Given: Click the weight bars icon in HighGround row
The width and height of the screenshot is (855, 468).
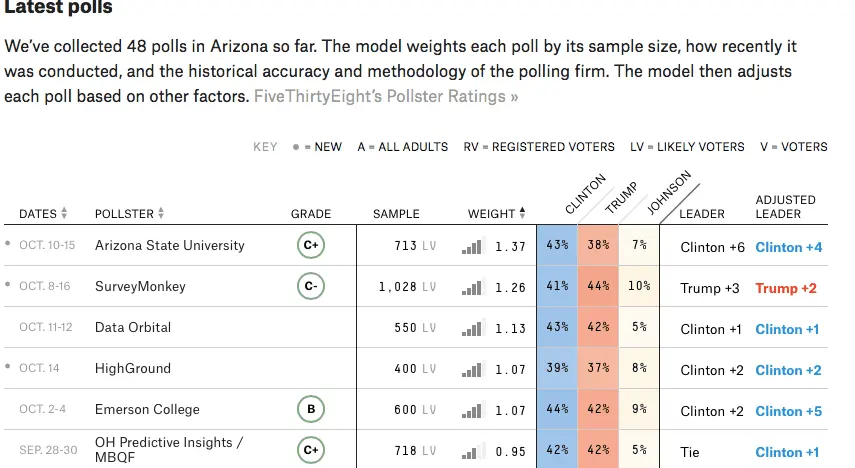Looking at the screenshot, I should click(473, 369).
